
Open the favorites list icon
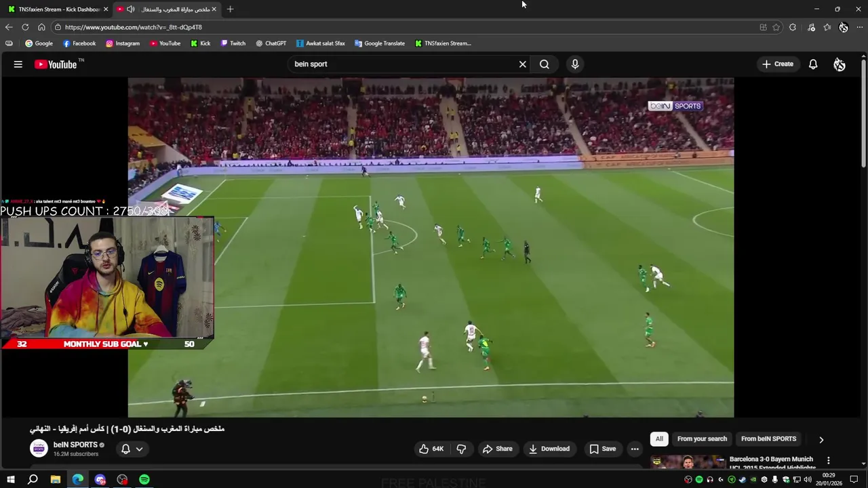click(x=827, y=27)
